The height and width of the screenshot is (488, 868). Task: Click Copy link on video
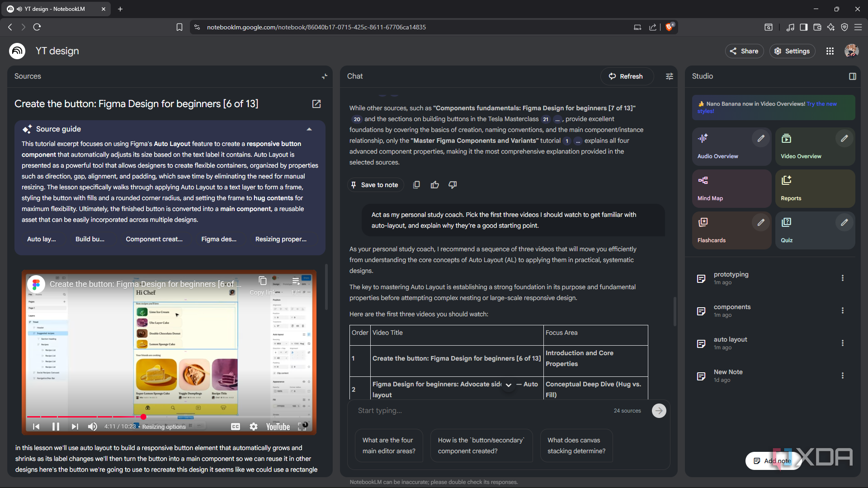click(x=263, y=285)
